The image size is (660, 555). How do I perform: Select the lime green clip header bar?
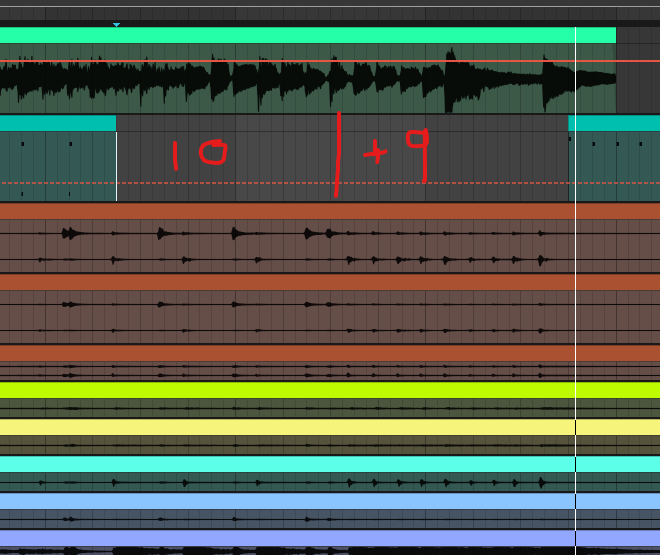(300, 390)
